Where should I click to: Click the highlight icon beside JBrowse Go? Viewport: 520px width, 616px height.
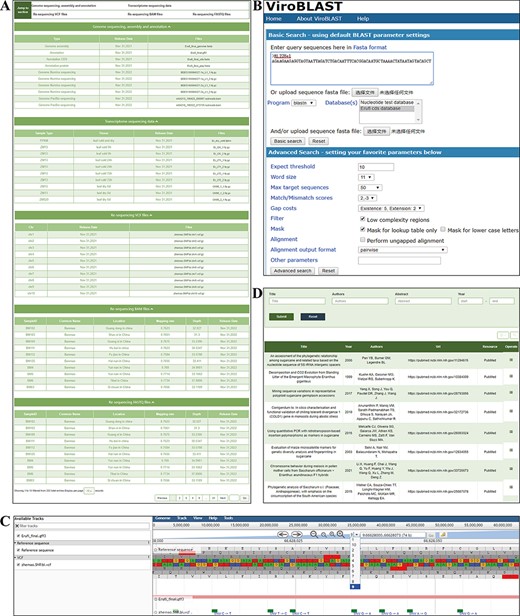point(443,535)
